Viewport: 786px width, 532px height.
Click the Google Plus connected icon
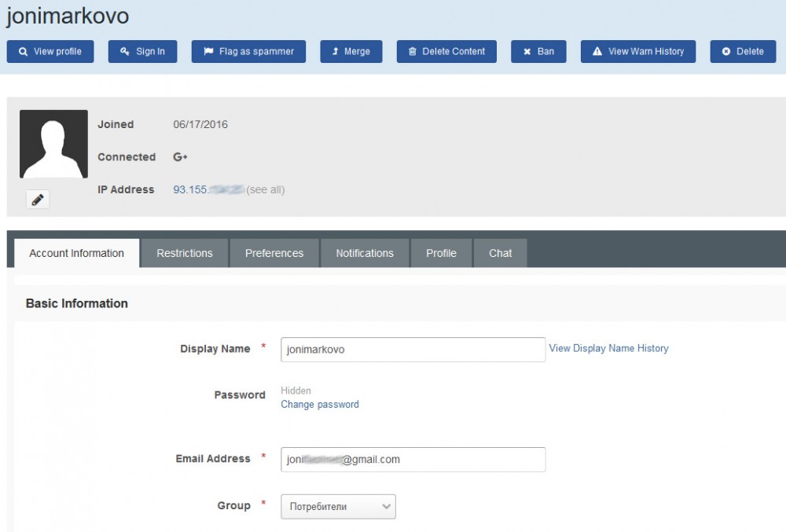pyautogui.click(x=180, y=157)
